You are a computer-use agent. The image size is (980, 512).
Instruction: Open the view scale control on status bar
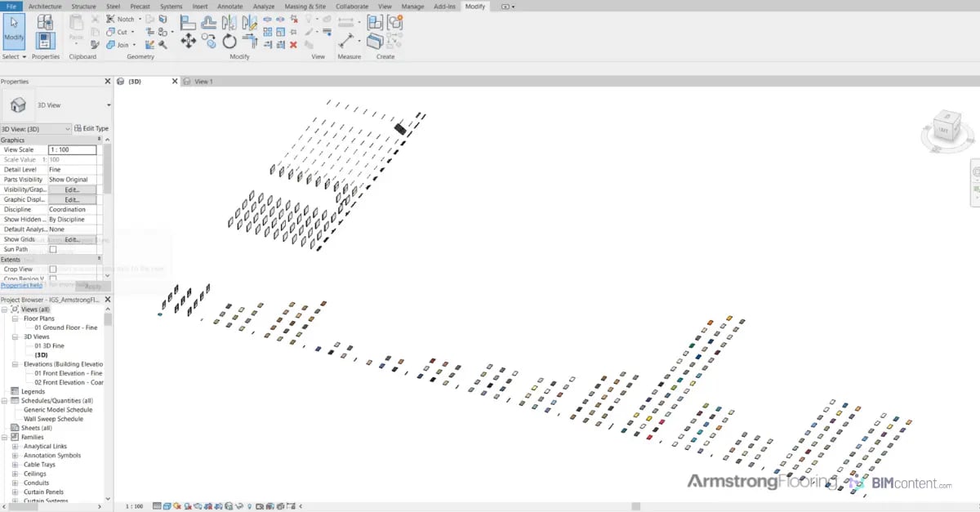coord(133,505)
